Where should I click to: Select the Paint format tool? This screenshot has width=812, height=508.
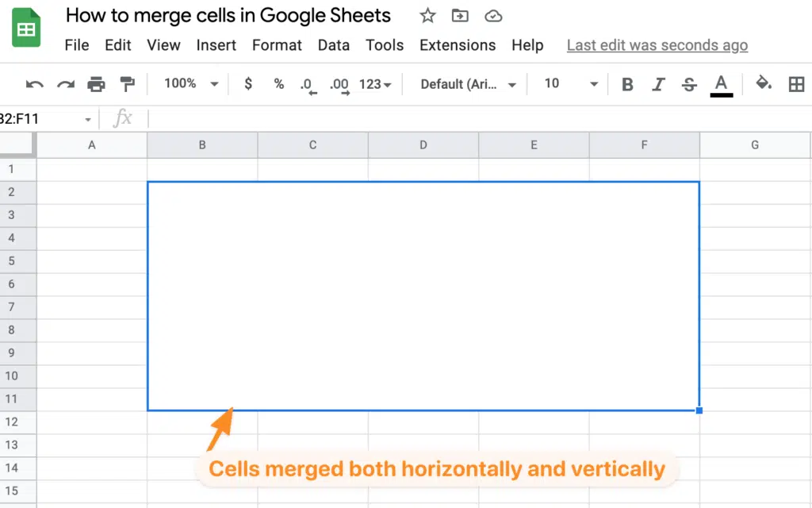127,84
